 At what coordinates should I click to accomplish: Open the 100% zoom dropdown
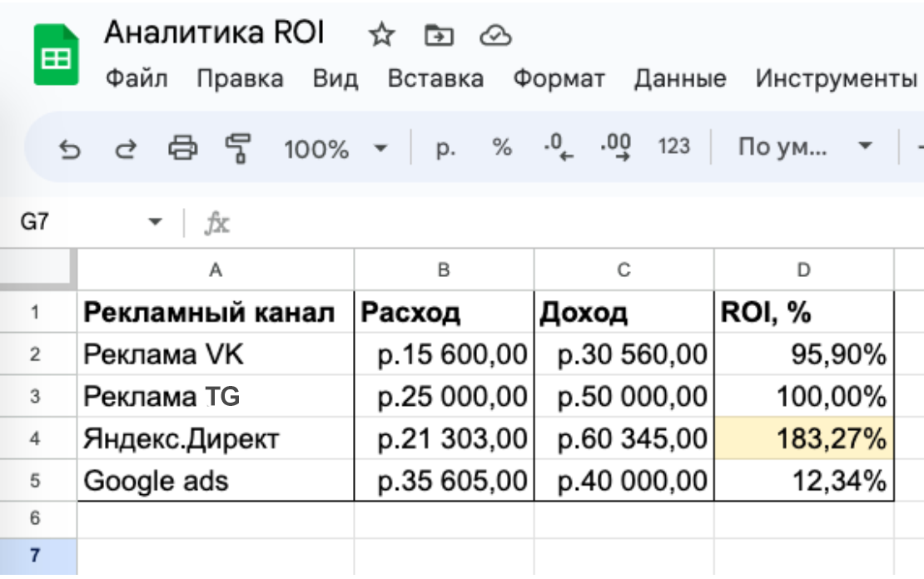click(335, 149)
